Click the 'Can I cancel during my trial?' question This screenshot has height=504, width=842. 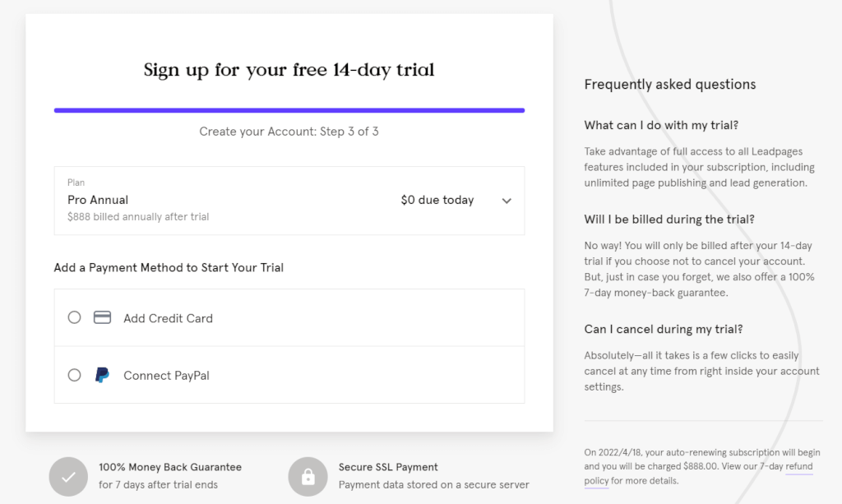664,329
